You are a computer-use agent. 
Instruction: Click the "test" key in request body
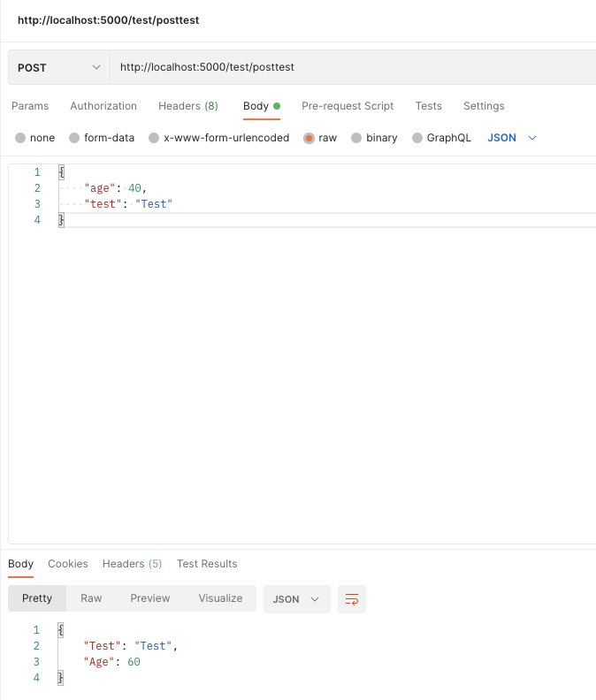tap(103, 204)
